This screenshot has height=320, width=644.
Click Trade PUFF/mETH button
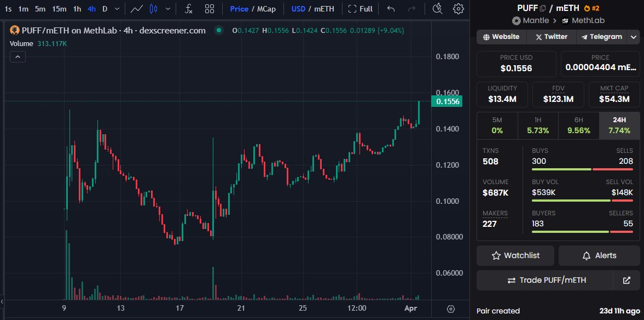pos(544,280)
